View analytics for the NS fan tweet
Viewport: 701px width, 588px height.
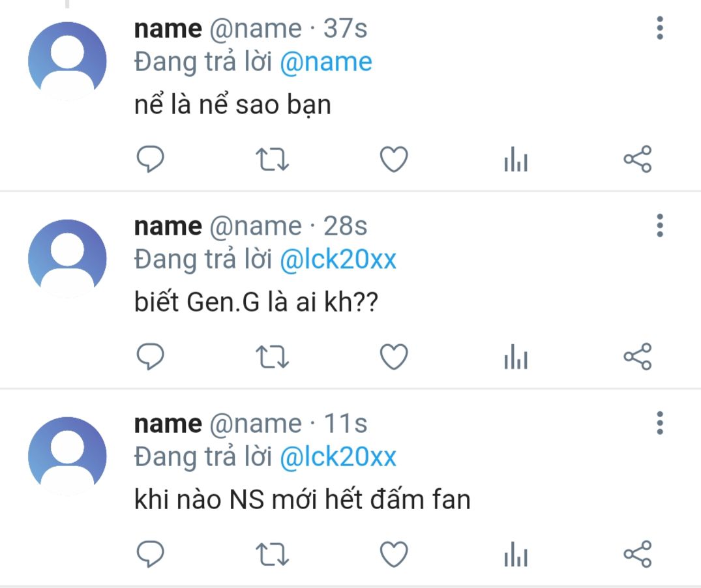(516, 555)
